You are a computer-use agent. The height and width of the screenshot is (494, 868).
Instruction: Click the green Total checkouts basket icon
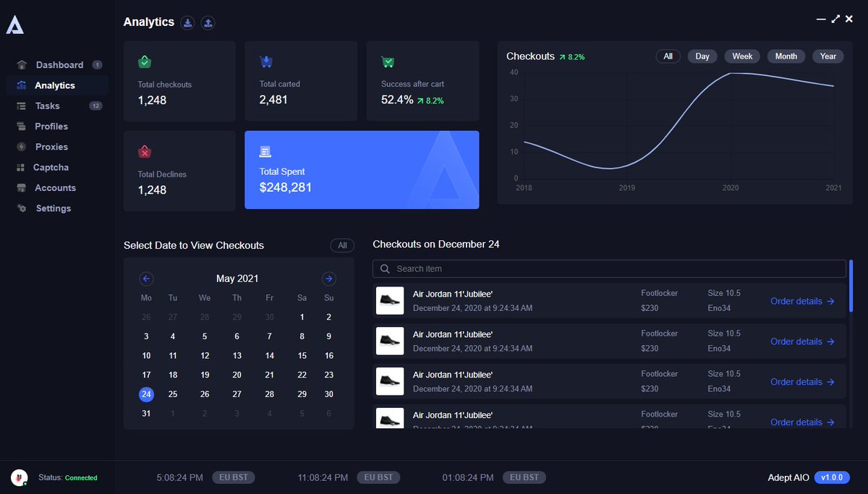pos(145,62)
